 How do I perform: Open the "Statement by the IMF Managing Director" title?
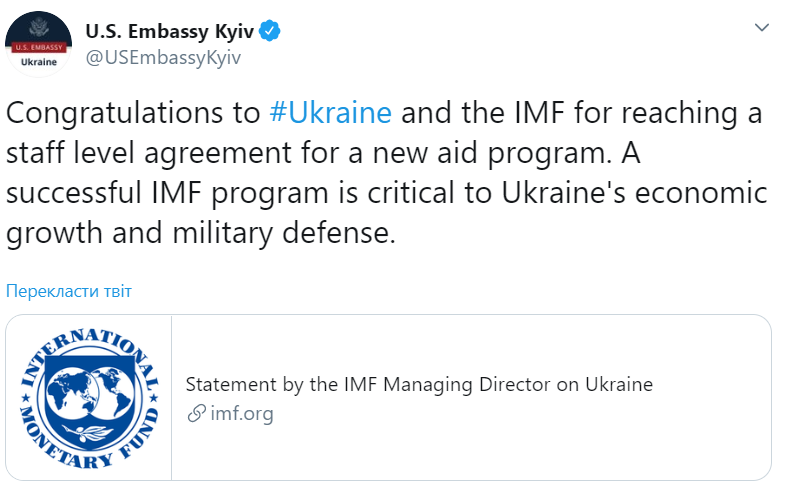pos(419,384)
